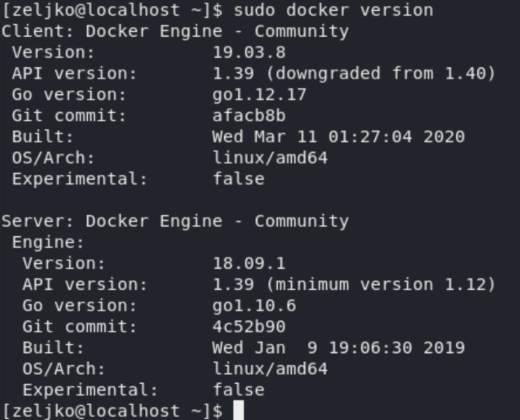The height and width of the screenshot is (420, 520).
Task: Click the server linux/amd64 OS/Arch value
Action: click(270, 369)
